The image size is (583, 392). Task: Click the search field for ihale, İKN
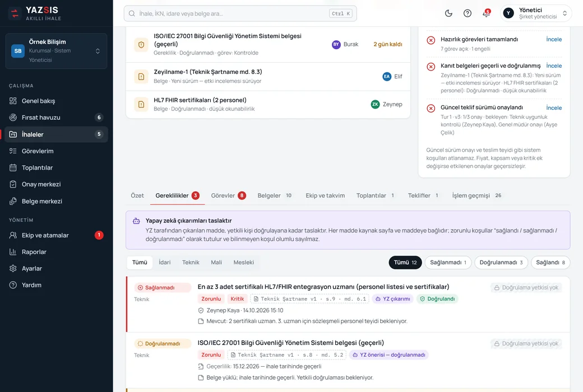point(240,13)
